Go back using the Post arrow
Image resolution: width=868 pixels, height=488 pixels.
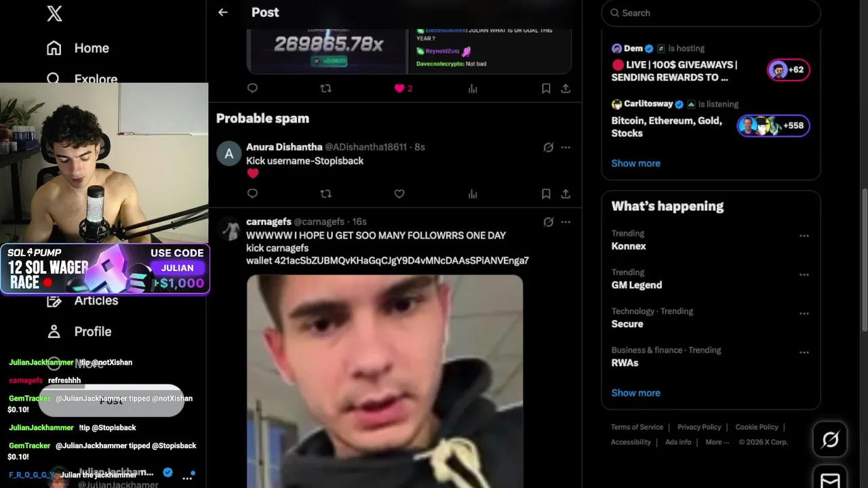coord(223,12)
